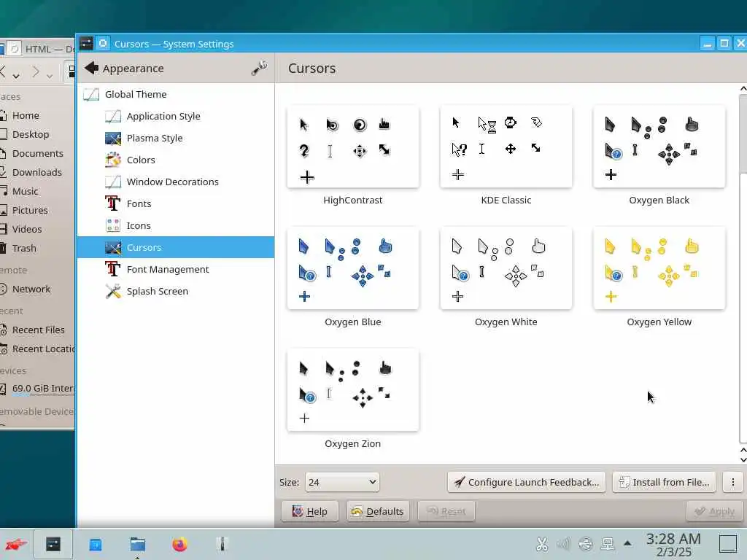The width and height of the screenshot is (747, 560).
Task: Select the Global Theme entry
Action: coord(175,94)
